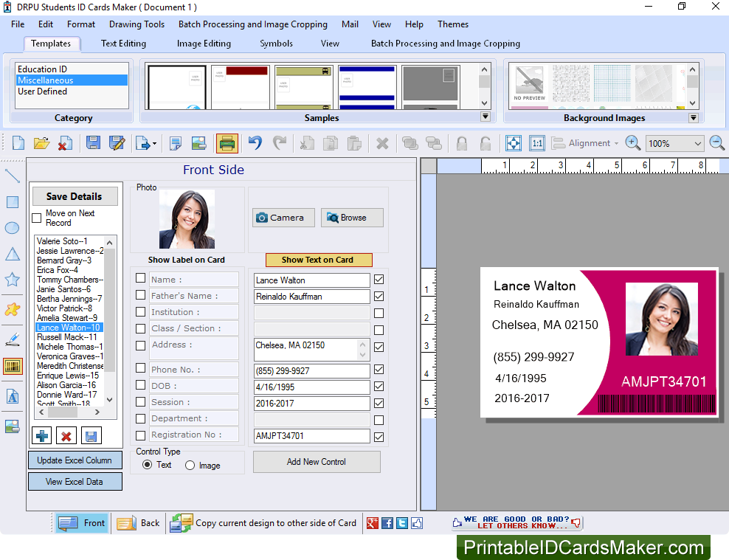Click the Undo arrow icon
This screenshot has height=560, width=729.
pyautogui.click(x=255, y=143)
